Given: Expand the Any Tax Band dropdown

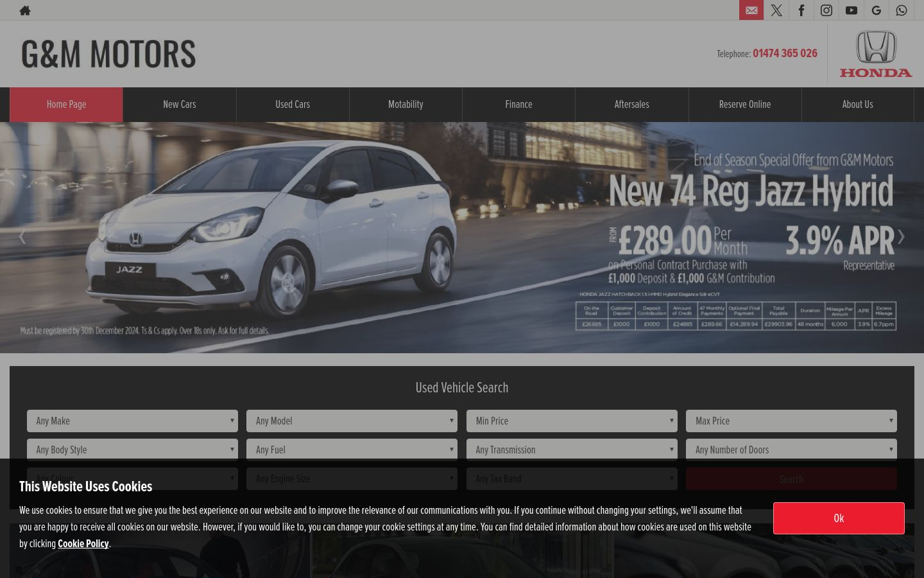Looking at the screenshot, I should pyautogui.click(x=572, y=478).
